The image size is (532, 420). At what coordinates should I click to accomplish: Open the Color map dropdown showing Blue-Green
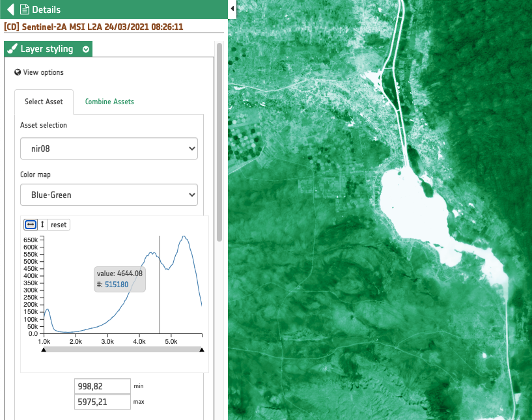(109, 194)
